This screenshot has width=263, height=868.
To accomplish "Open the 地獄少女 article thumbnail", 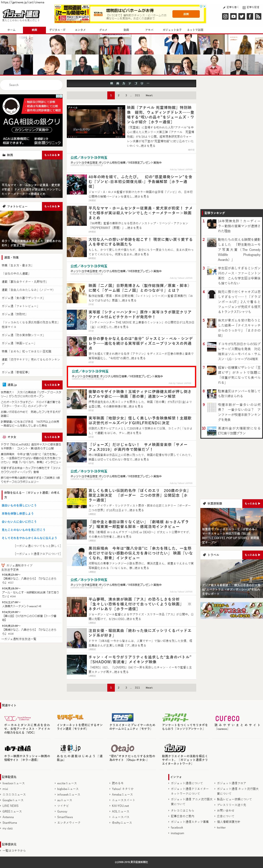I will click(x=77, y=426).
